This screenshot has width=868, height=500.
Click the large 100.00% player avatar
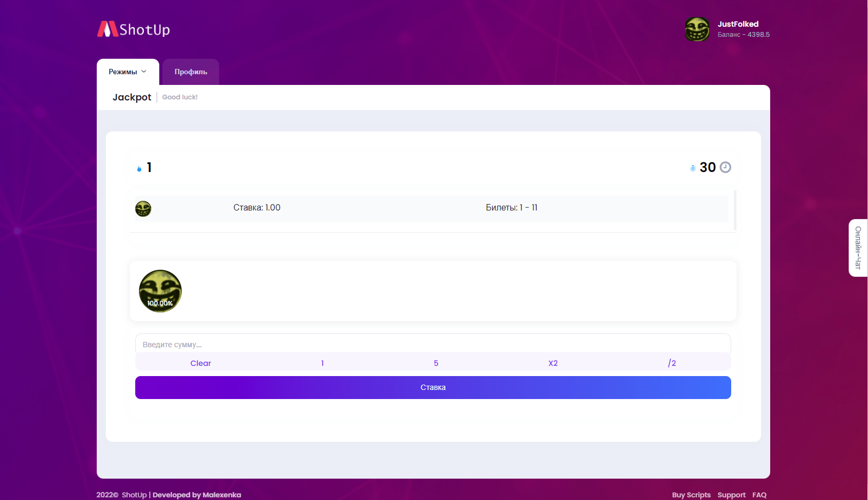160,291
